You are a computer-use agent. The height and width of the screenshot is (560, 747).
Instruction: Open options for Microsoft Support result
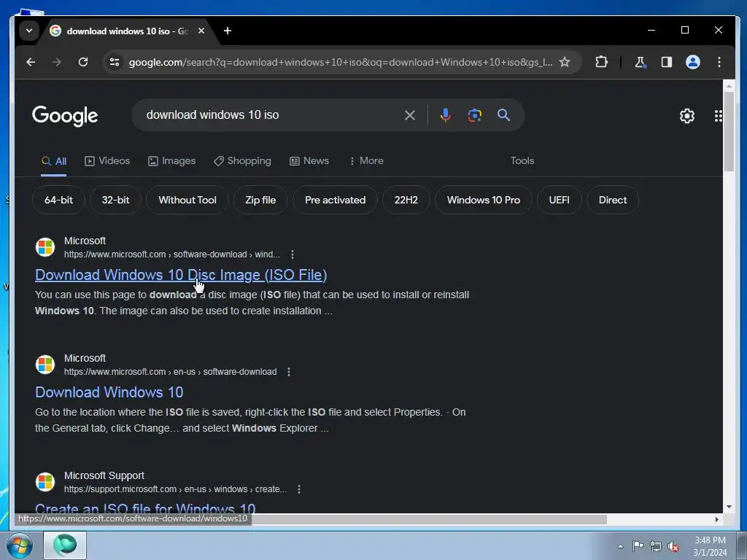(298, 489)
